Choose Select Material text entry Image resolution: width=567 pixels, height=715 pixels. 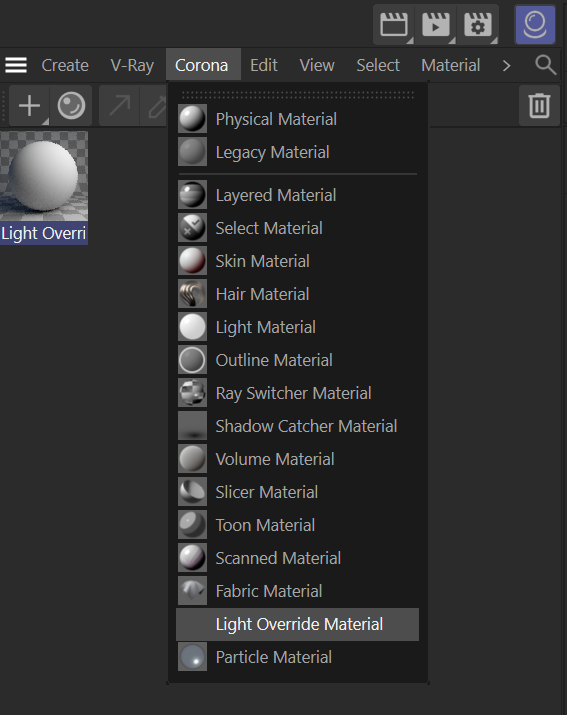(269, 228)
